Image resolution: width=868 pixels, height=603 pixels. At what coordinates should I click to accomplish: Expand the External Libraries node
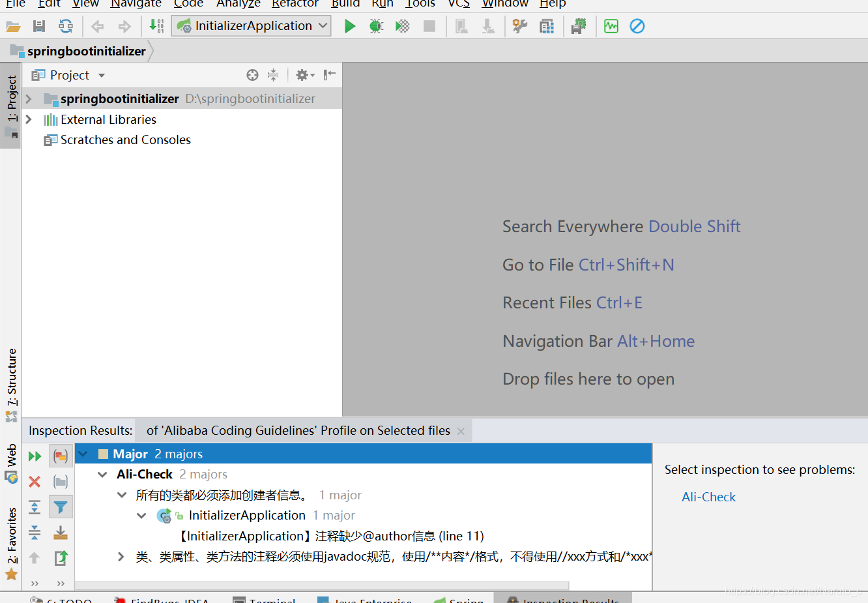[x=29, y=119]
